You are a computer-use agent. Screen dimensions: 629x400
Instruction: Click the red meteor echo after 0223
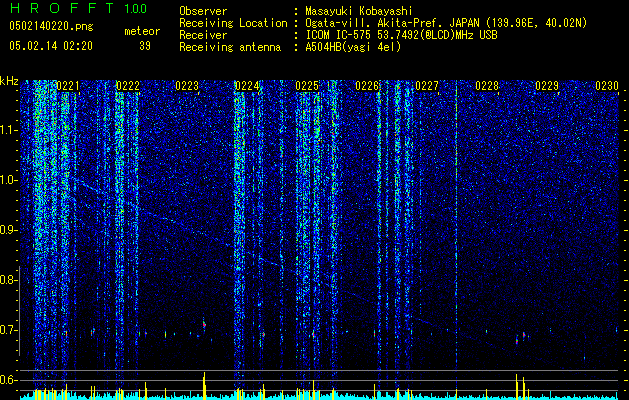[204, 323]
